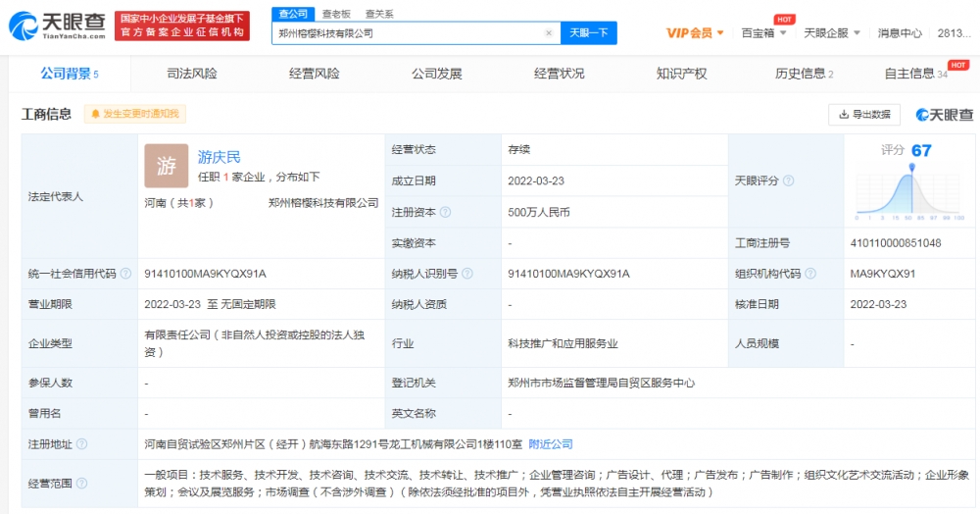Screen dimensions: 980x514
Task: Switch to the 查老板 search tab
Action: [336, 14]
